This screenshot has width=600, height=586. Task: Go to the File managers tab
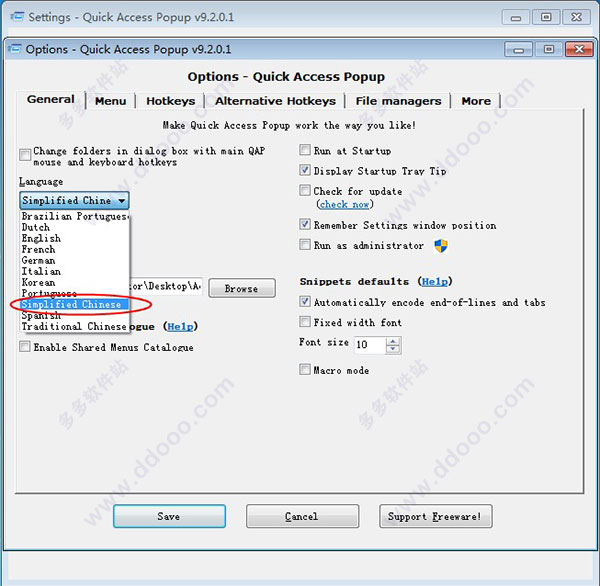398,101
